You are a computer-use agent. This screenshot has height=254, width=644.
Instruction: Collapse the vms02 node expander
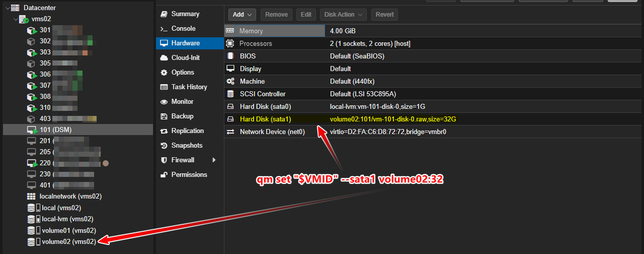pos(15,19)
